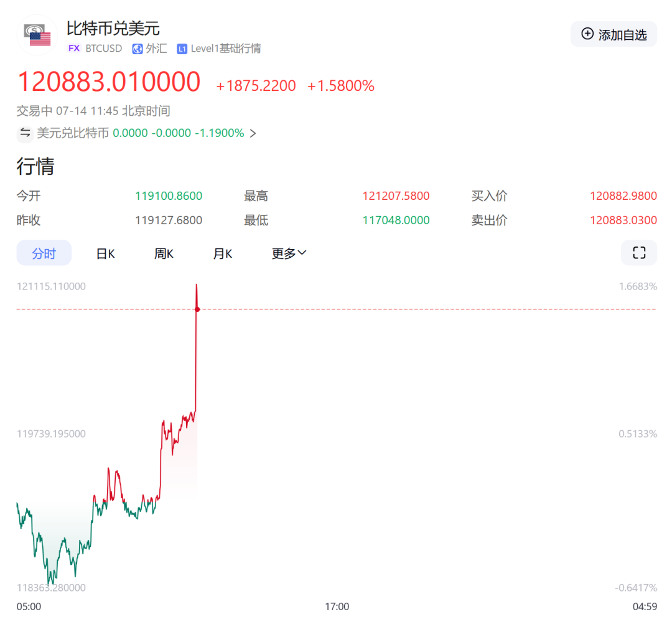Click the FX badge next to BTCUSD

pos(73,49)
